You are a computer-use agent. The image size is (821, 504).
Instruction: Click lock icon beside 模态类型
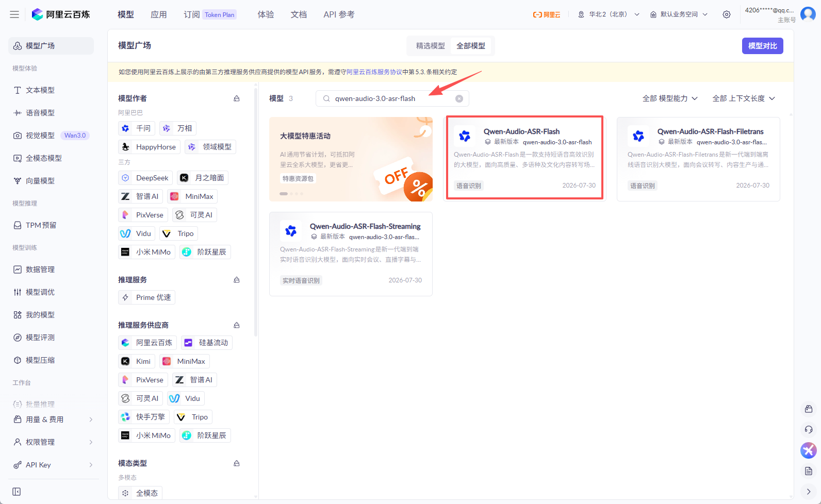(x=237, y=463)
